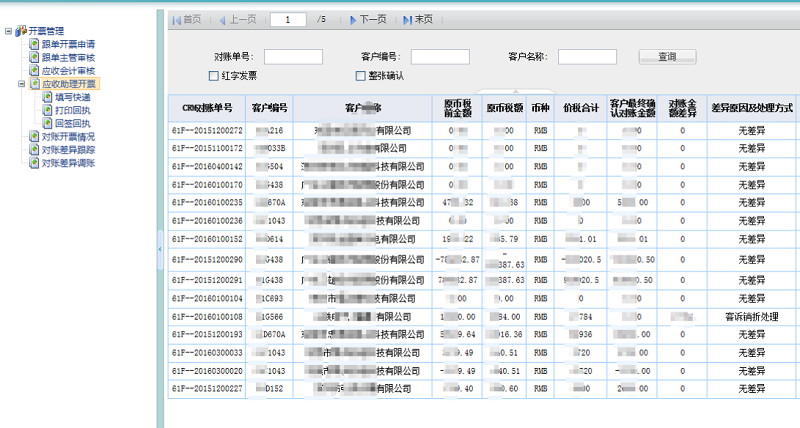Click the 价税合计 column header

581,108
